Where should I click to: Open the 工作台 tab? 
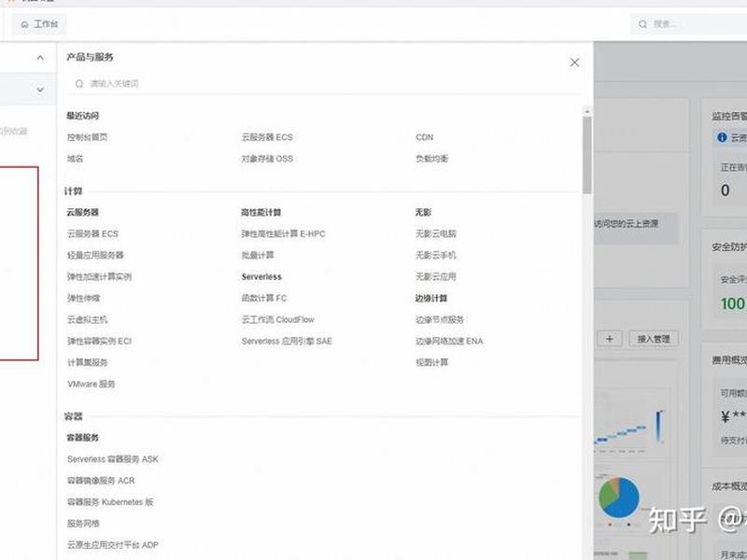(39, 24)
